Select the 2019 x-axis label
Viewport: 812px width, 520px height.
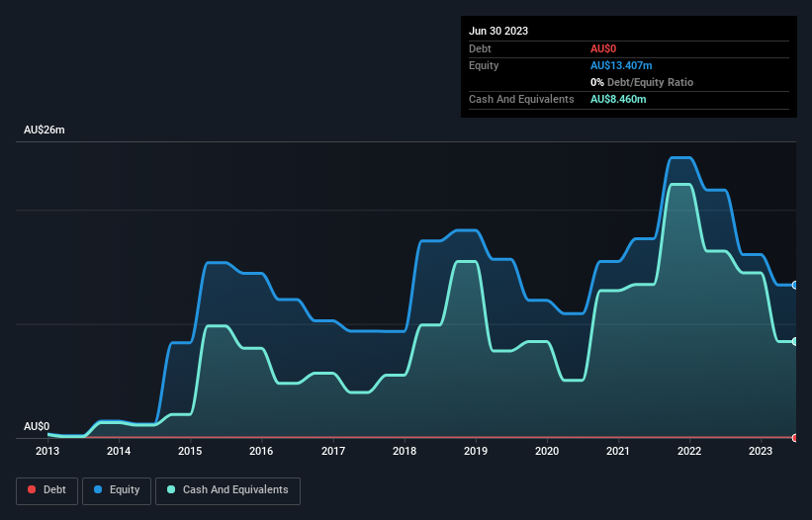[x=476, y=451]
